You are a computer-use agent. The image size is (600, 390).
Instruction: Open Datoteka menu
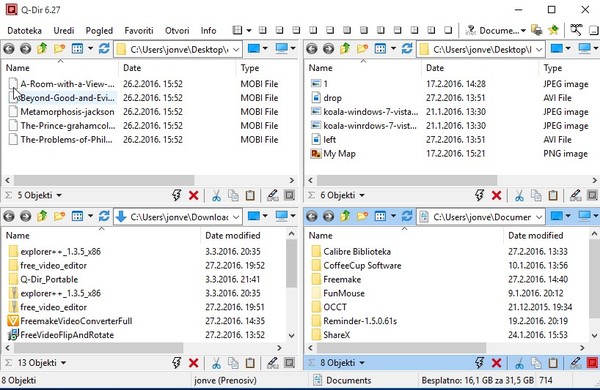(x=24, y=30)
